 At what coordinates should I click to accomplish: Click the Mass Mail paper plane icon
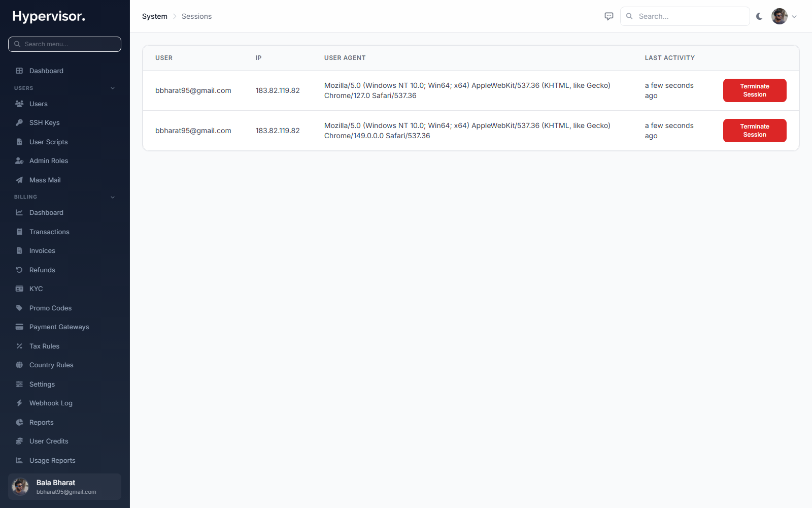pos(19,180)
